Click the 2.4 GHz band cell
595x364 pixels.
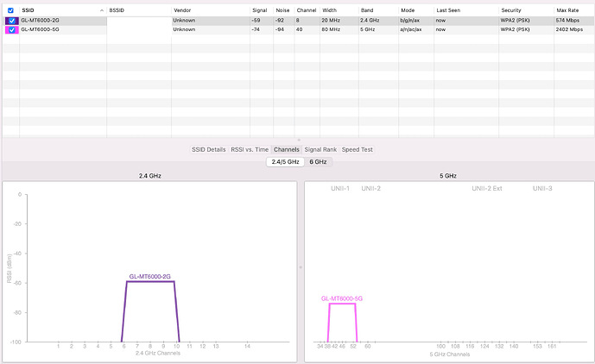(x=370, y=21)
